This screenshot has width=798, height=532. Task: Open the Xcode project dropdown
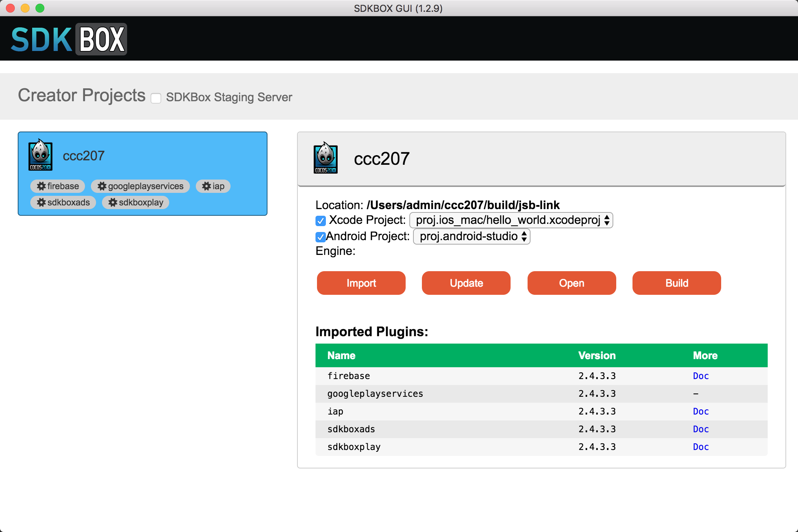click(x=511, y=221)
